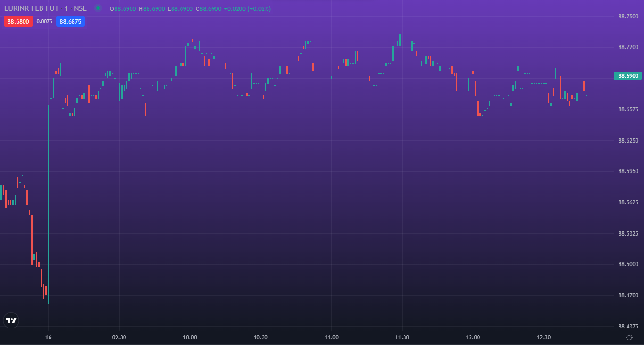Click the 11:00 time axis label

coord(331,337)
